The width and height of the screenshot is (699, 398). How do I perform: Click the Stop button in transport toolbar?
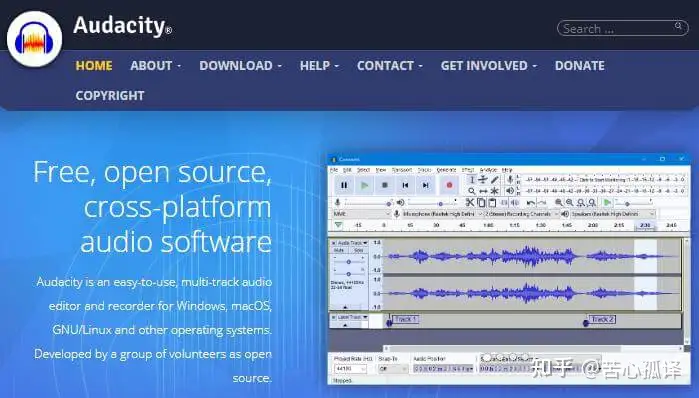(385, 185)
